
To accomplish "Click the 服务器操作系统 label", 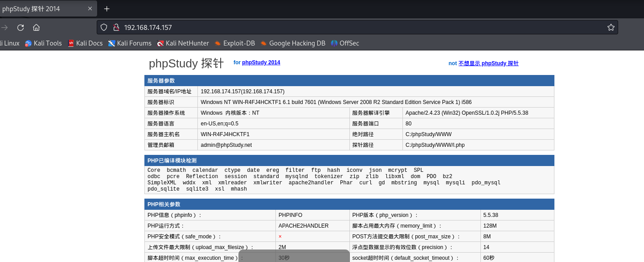I will tap(166, 113).
